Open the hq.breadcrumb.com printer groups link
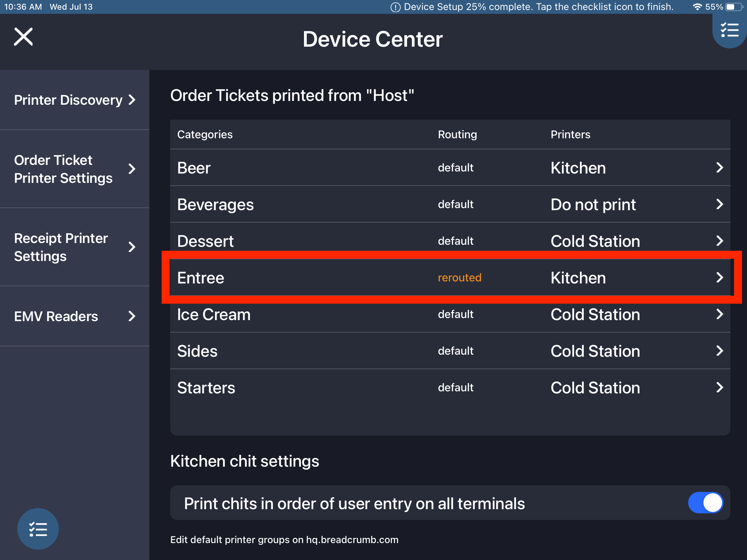Screen dimensions: 747x560 352,540
